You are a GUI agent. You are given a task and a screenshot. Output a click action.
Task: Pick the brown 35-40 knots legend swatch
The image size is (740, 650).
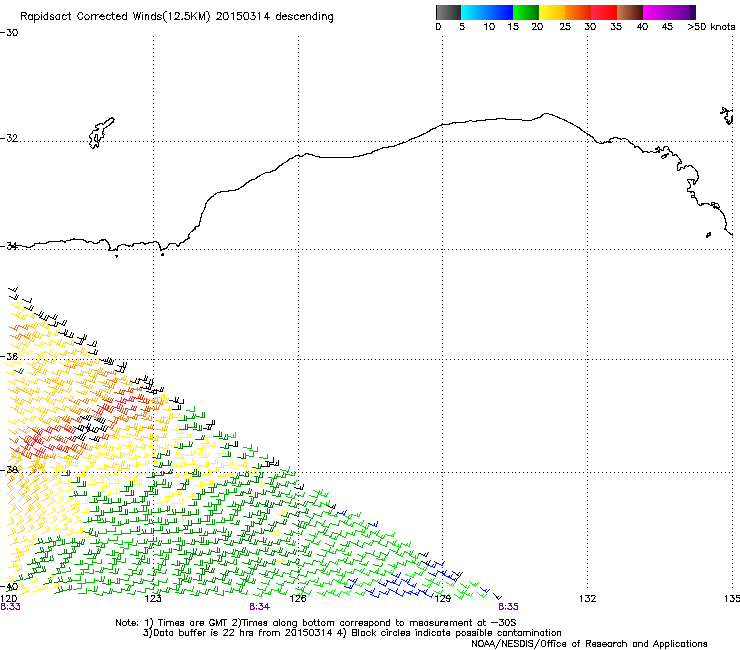coord(630,12)
